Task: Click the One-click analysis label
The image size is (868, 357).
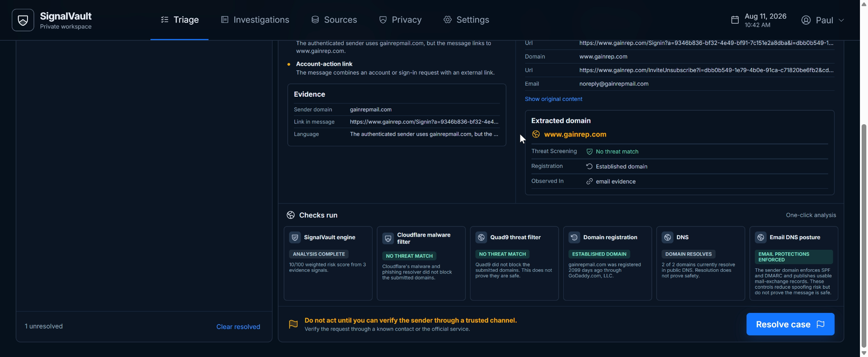Action: coord(811,215)
